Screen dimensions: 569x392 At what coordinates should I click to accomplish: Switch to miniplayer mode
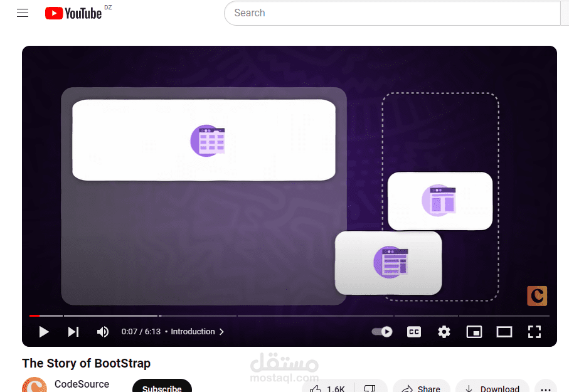click(x=474, y=332)
